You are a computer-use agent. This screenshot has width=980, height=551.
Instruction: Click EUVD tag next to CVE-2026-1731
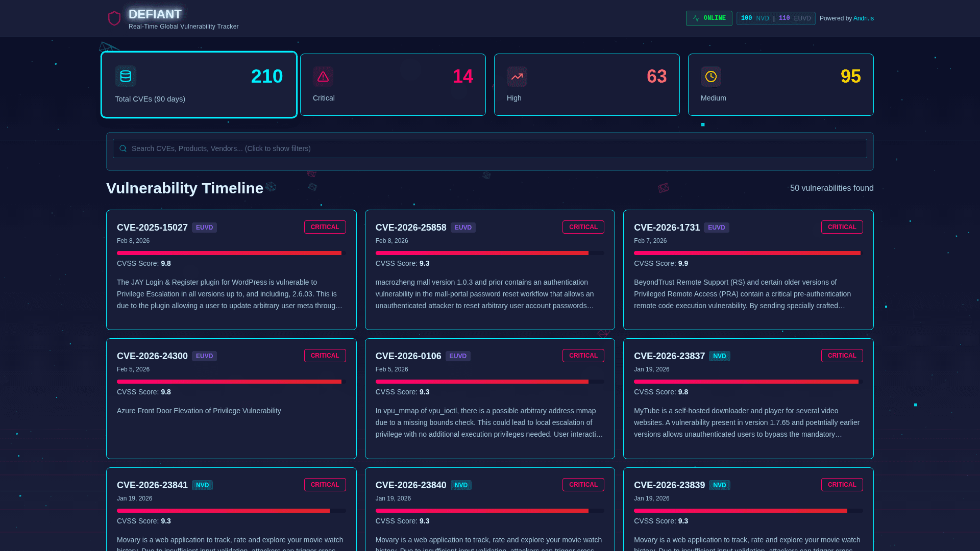click(717, 228)
